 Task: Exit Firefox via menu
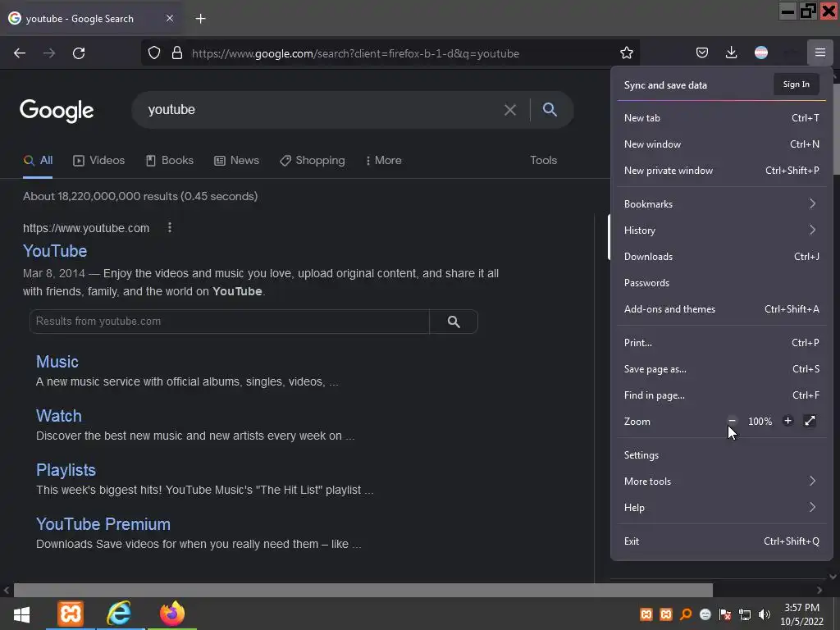[x=722, y=541]
